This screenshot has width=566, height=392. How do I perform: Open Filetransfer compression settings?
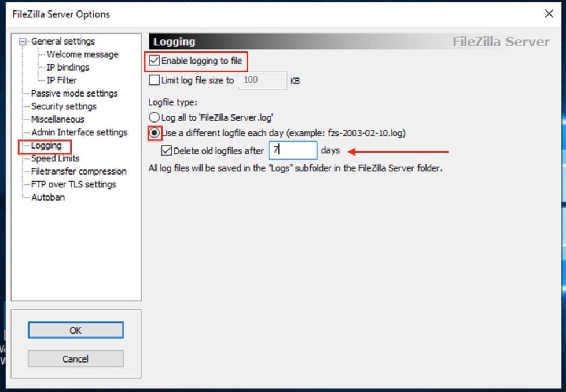79,171
